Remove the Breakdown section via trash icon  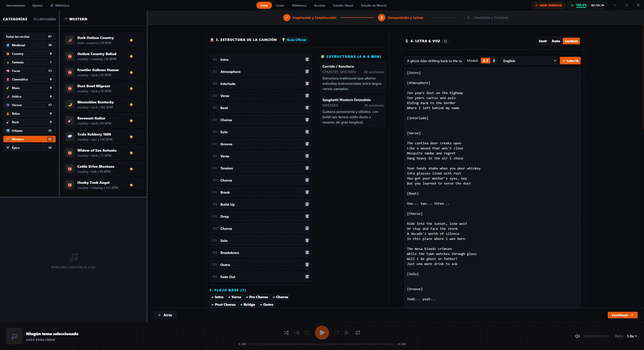pyautogui.click(x=307, y=253)
